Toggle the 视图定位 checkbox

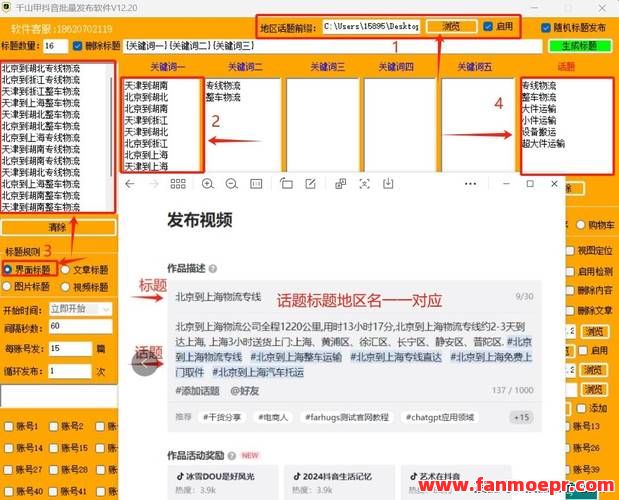point(570,251)
